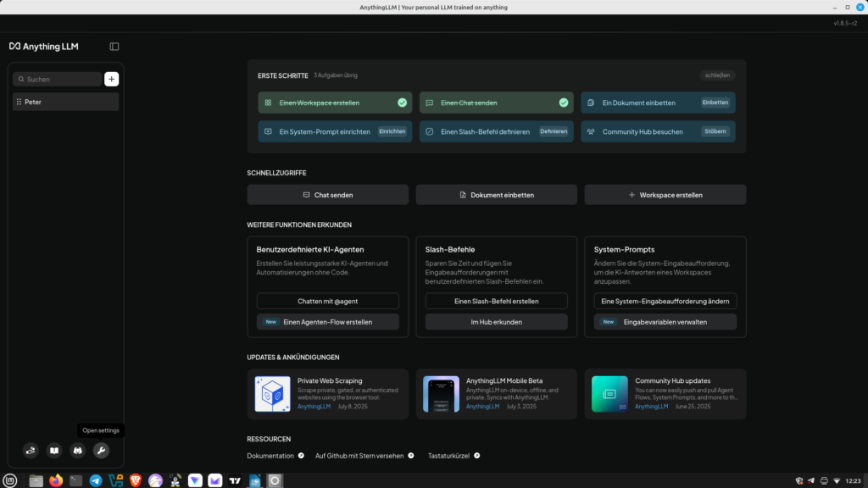868x488 pixels.
Task: Click the drag handle icon beside Peter
Action: tap(19, 102)
